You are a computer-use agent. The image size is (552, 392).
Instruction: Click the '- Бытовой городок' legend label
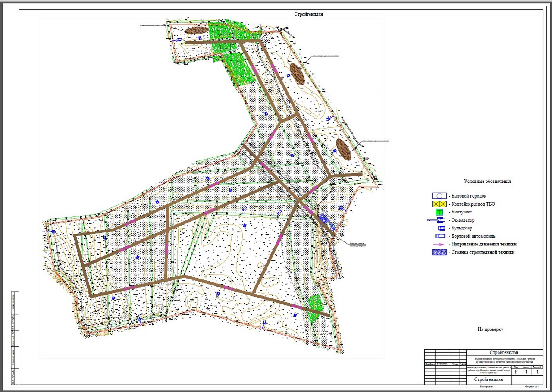pos(467,196)
